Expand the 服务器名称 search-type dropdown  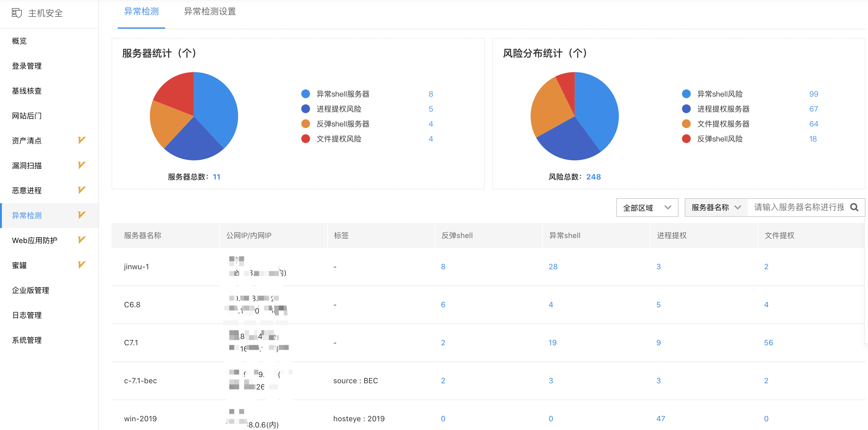coord(716,208)
